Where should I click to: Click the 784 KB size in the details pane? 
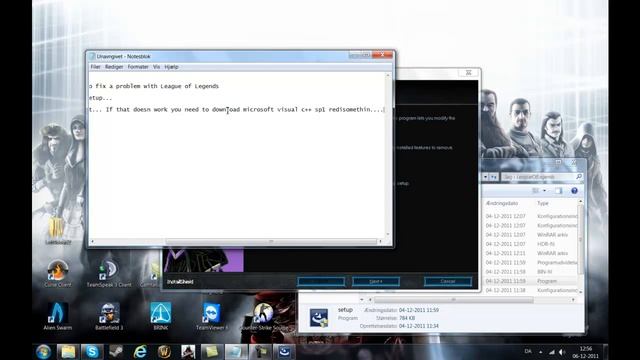click(x=407, y=318)
